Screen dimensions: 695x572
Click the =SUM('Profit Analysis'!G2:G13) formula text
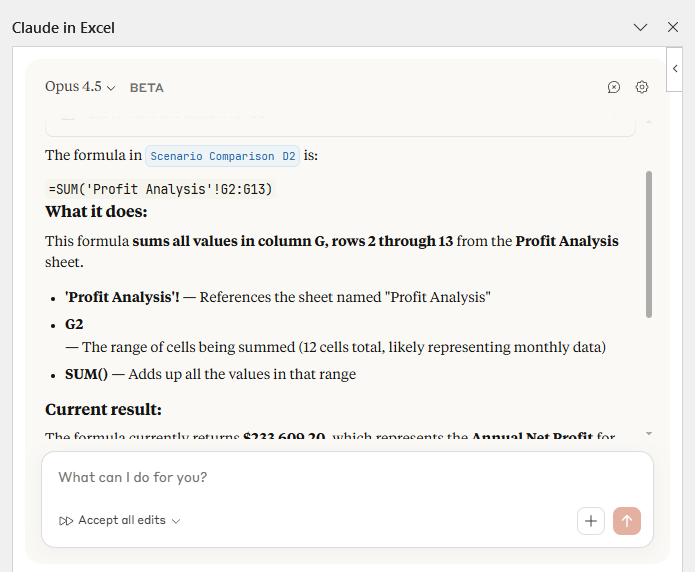click(160, 188)
